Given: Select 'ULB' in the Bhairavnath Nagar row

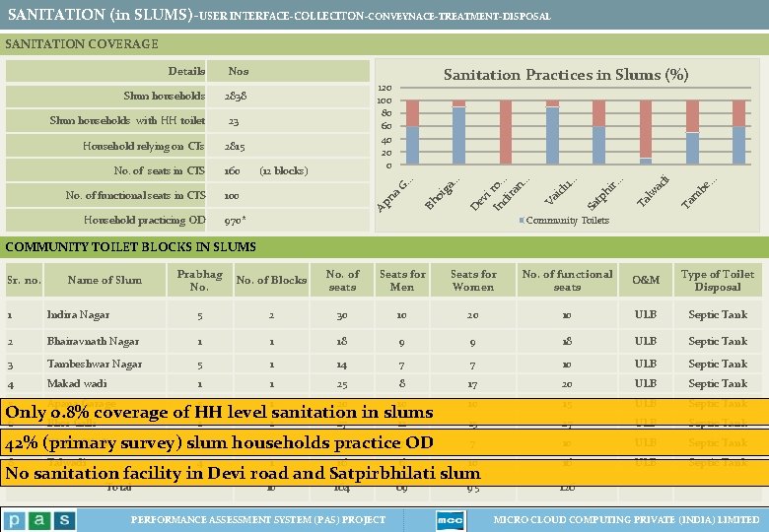Looking at the screenshot, I should point(646,341).
